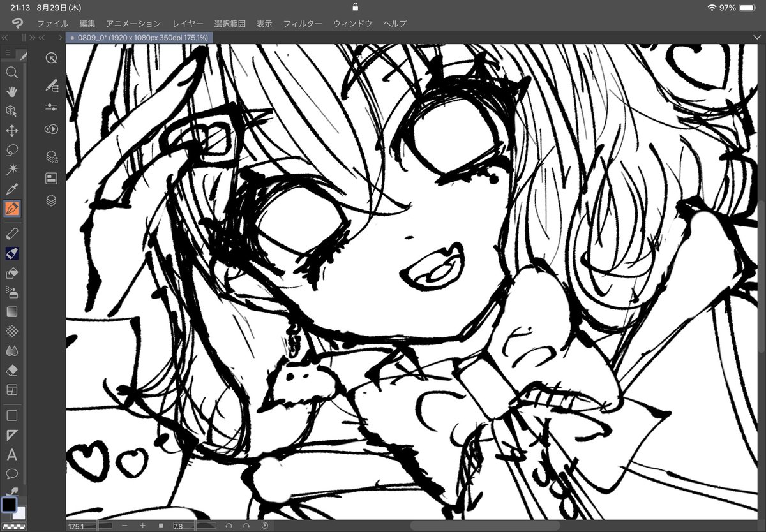Select the Airbrush spray tool
Screen dimensions: 766x532
pyautogui.click(x=11, y=293)
